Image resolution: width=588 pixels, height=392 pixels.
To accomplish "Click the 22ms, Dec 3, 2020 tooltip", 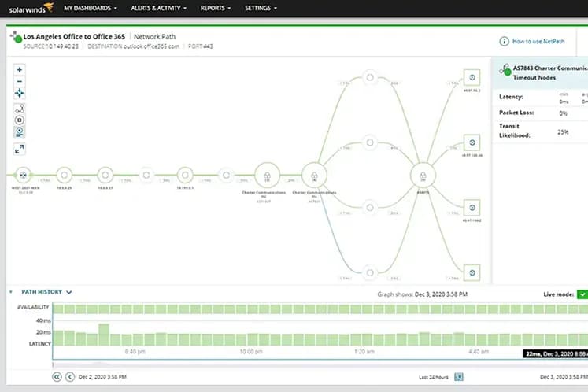I will tap(555, 353).
